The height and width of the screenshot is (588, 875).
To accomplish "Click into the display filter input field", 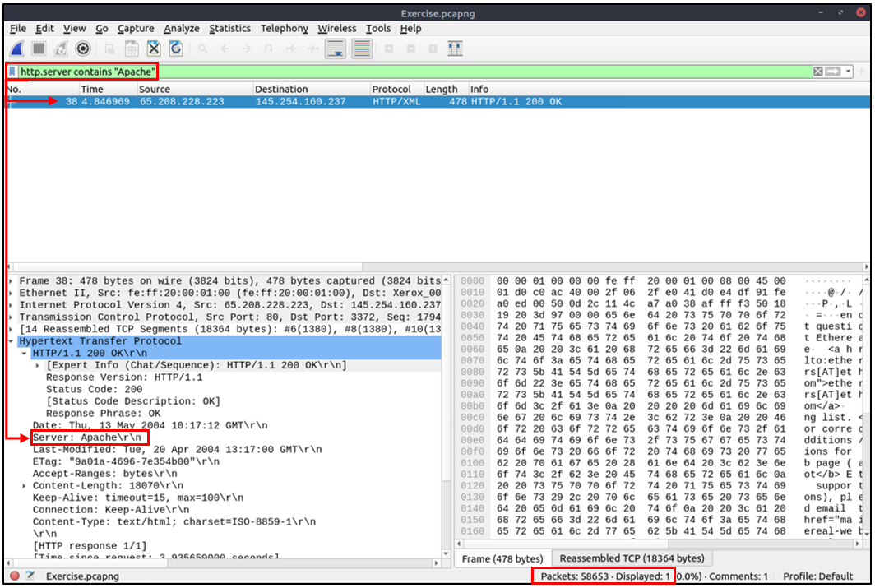I will pos(414,72).
